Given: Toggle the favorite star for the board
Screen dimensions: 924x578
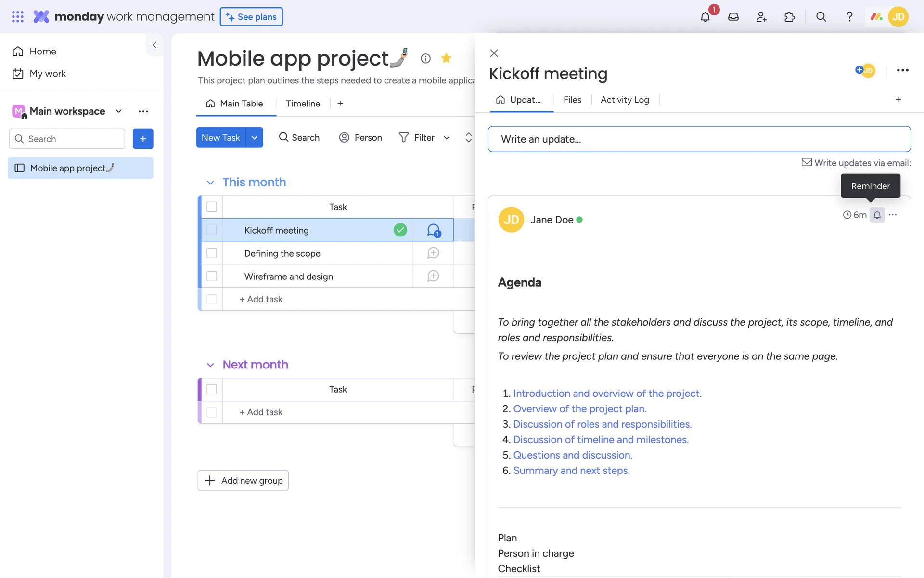Looking at the screenshot, I should (x=446, y=58).
